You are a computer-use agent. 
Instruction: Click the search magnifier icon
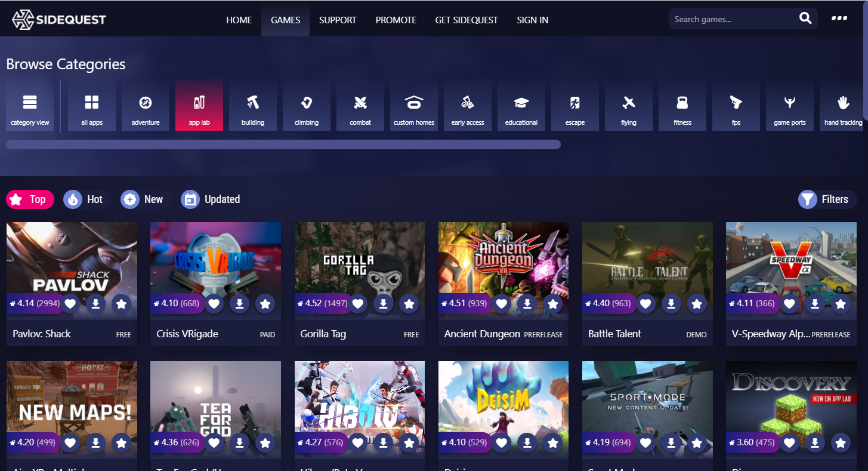tap(805, 19)
